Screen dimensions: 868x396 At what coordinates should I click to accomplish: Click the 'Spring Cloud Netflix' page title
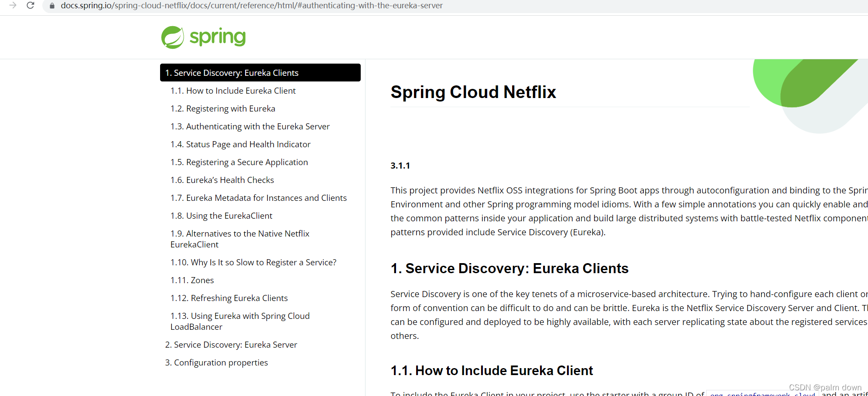(473, 92)
